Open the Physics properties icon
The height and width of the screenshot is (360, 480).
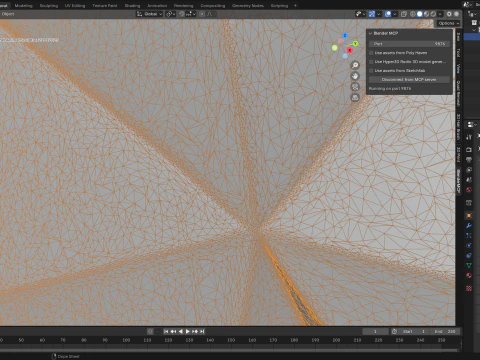coord(469,246)
